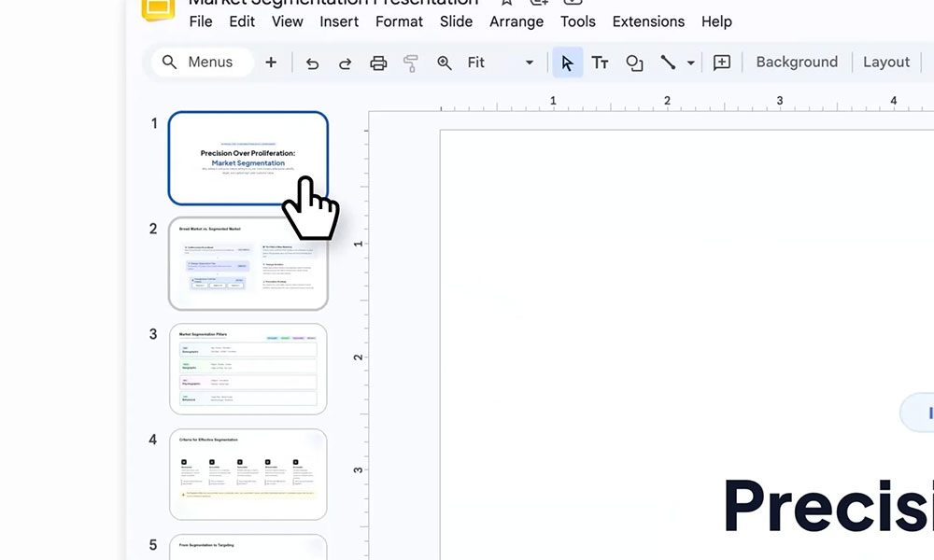
Task: Select the Text box tool
Action: click(600, 63)
